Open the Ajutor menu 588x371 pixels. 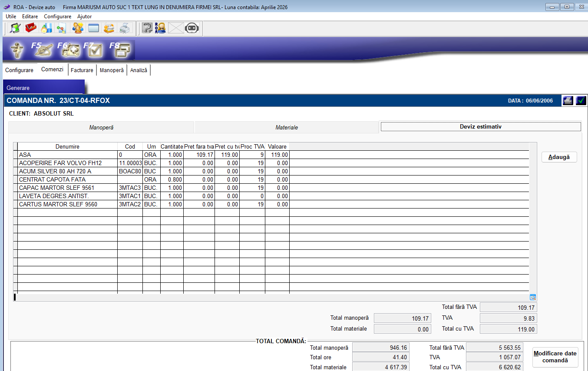(84, 17)
